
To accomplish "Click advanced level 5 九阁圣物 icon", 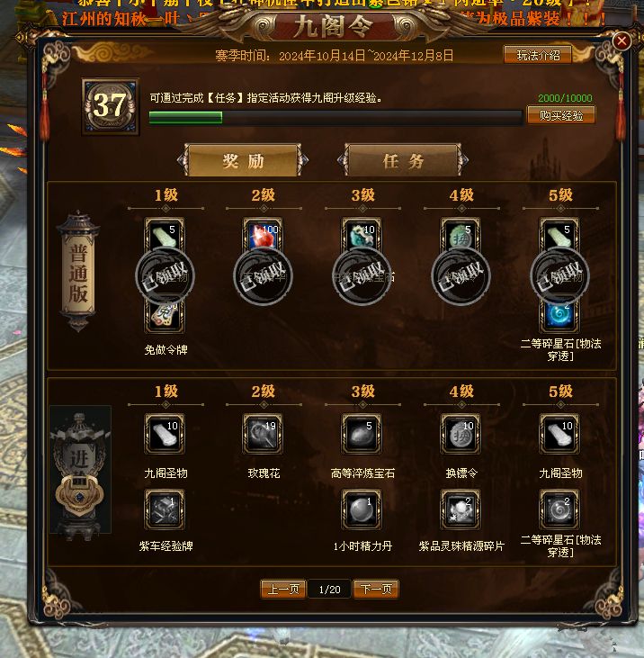I will 559,434.
